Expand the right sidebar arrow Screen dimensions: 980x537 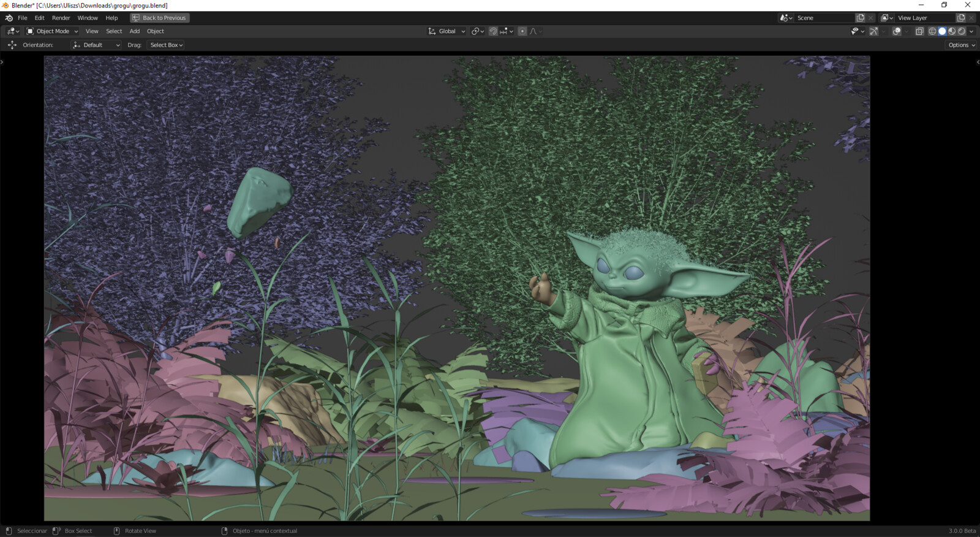pyautogui.click(x=978, y=62)
